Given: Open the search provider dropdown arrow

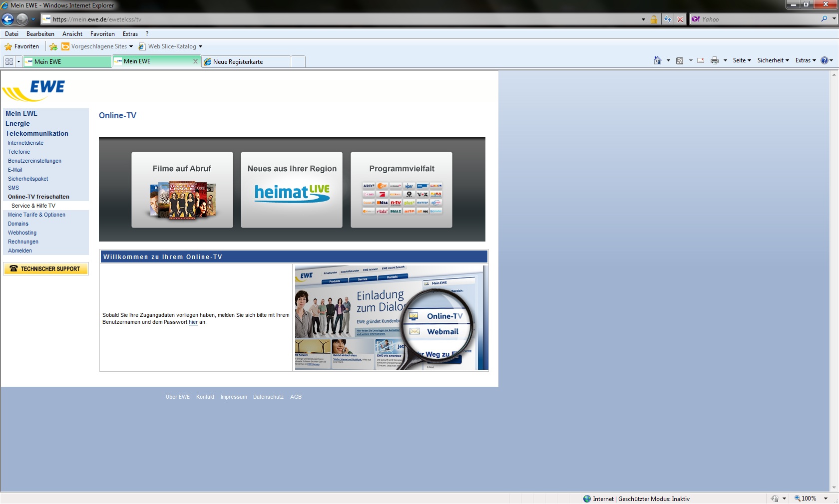Looking at the screenshot, I should [834, 19].
